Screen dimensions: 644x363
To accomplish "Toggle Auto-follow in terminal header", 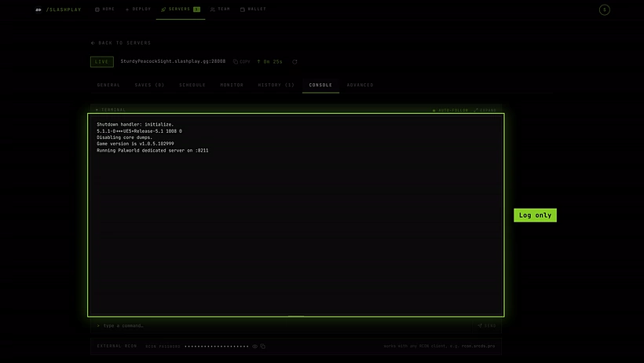I will click(x=450, y=110).
